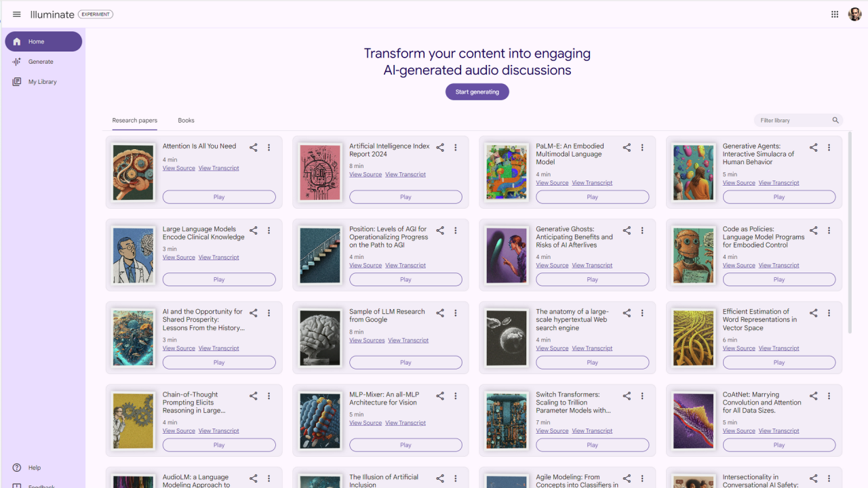Image resolution: width=868 pixels, height=488 pixels.
Task: Share the MLP-Mixer paper
Action: coord(440,396)
